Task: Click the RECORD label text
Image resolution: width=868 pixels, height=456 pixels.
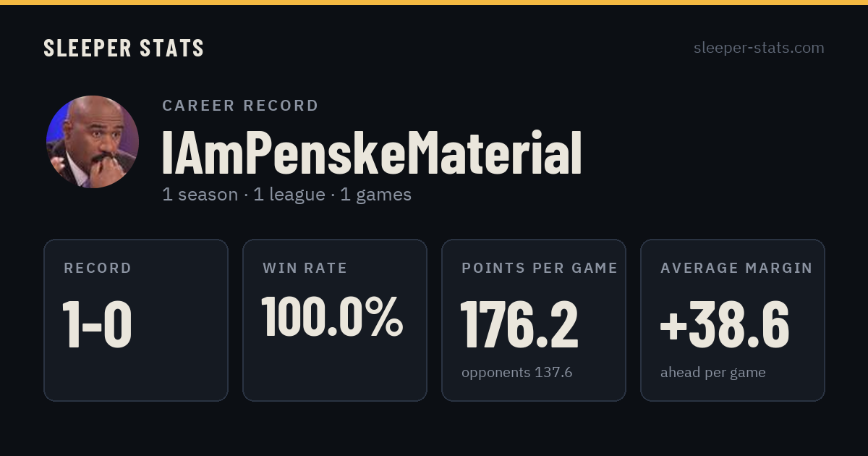Action: click(x=98, y=268)
